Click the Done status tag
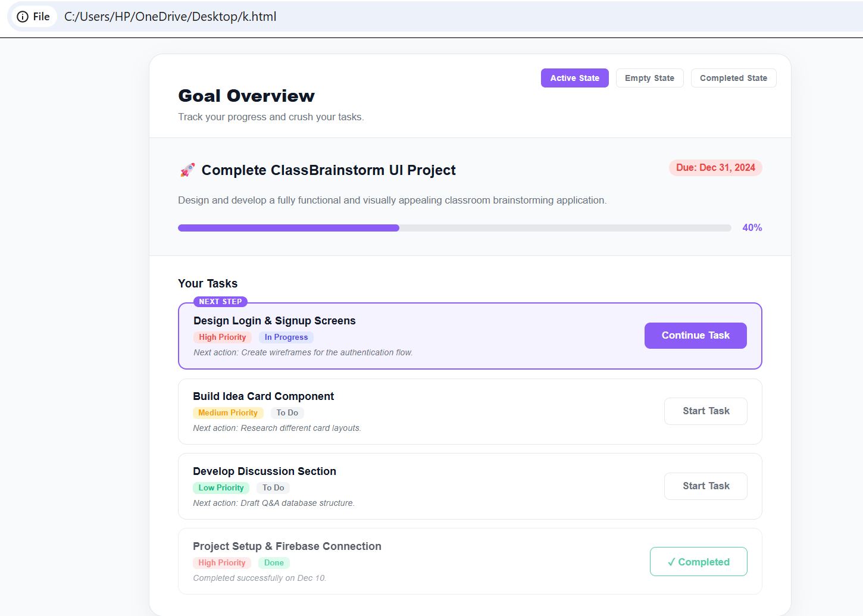Screen dimensions: 863x616 click(274, 563)
